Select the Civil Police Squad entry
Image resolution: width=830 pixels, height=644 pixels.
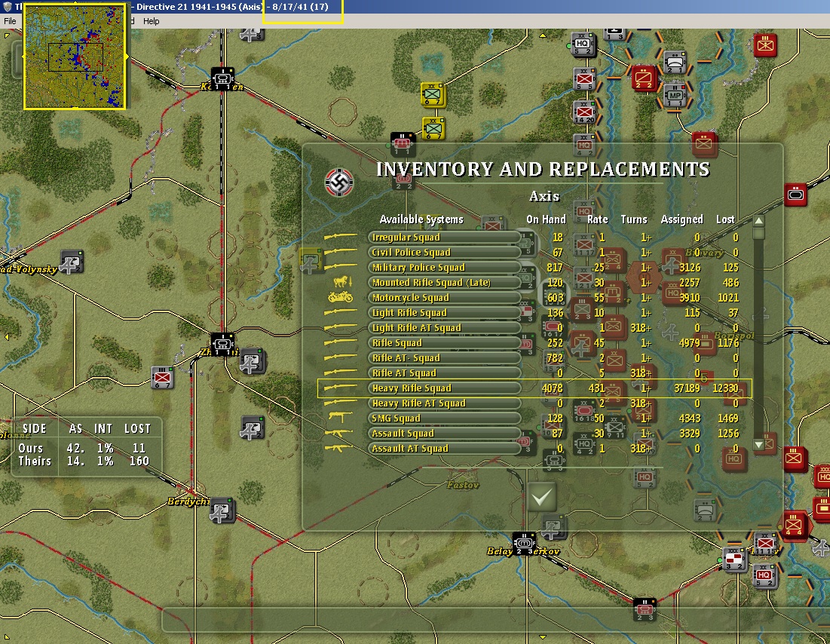click(x=445, y=252)
